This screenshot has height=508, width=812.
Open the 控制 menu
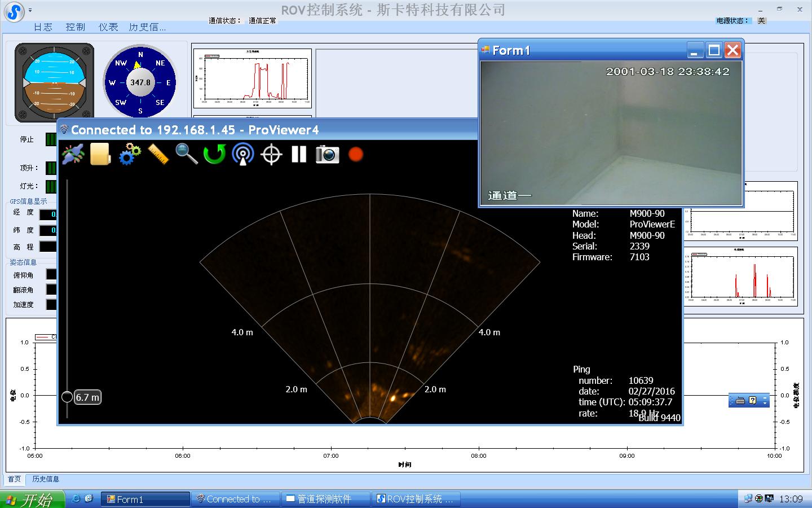click(x=75, y=27)
